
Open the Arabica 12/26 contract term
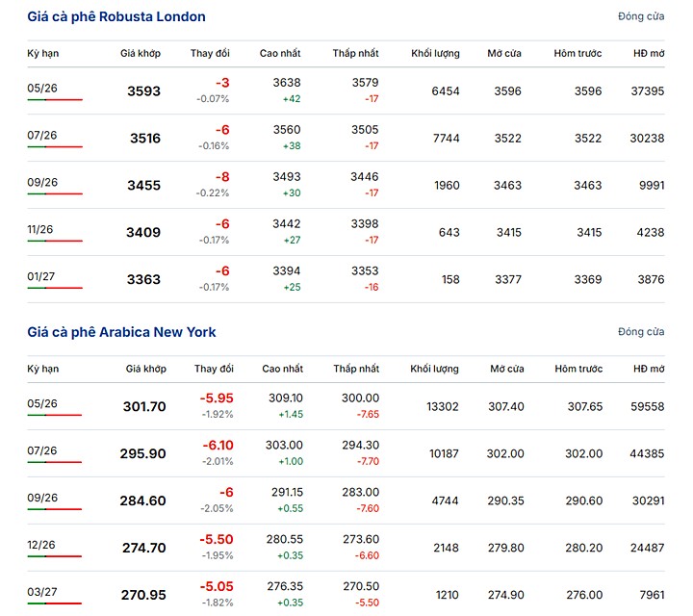coord(42,544)
